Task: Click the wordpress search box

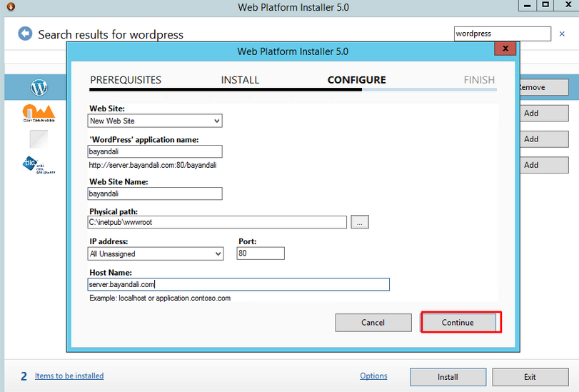Action: click(x=502, y=34)
